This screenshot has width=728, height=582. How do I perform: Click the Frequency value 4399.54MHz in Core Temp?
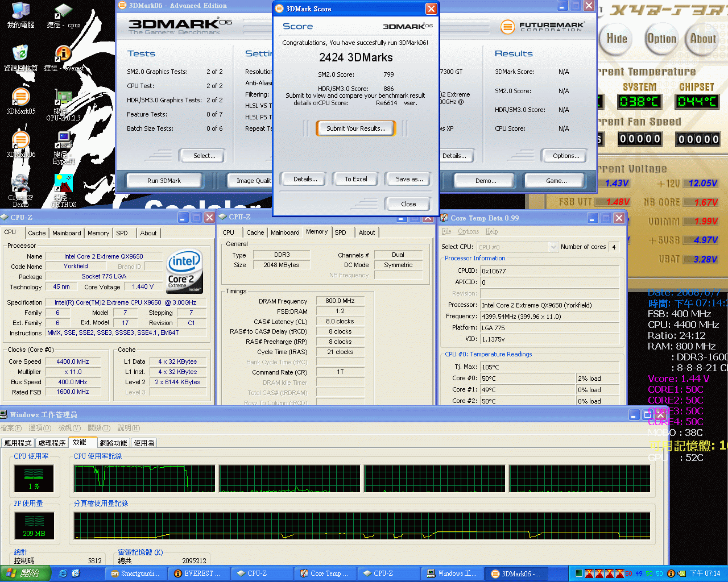click(x=549, y=317)
